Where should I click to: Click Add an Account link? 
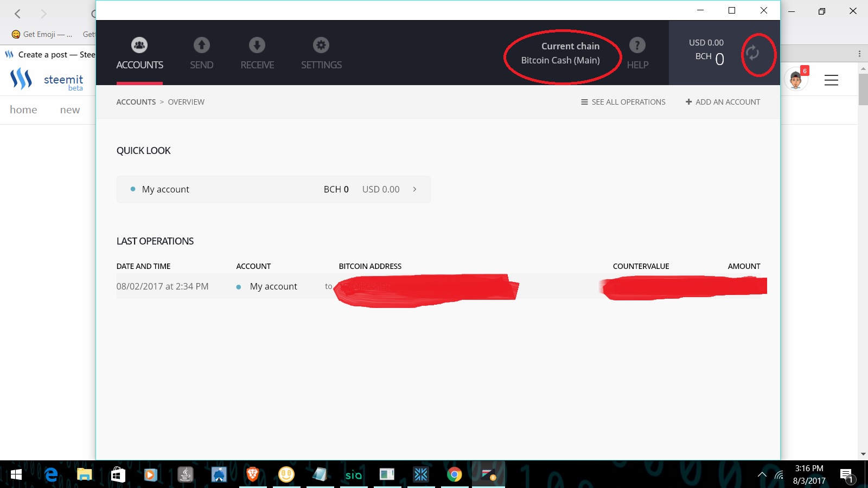pos(723,102)
